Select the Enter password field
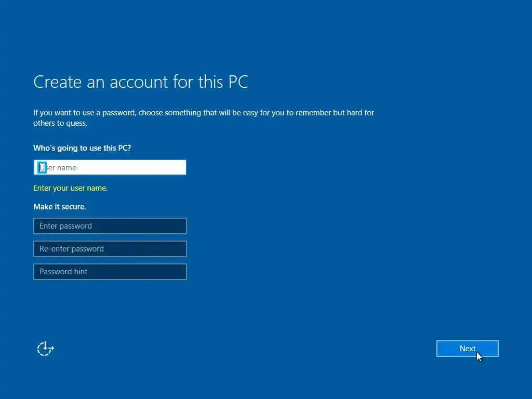The width and height of the screenshot is (532, 399). (110, 226)
